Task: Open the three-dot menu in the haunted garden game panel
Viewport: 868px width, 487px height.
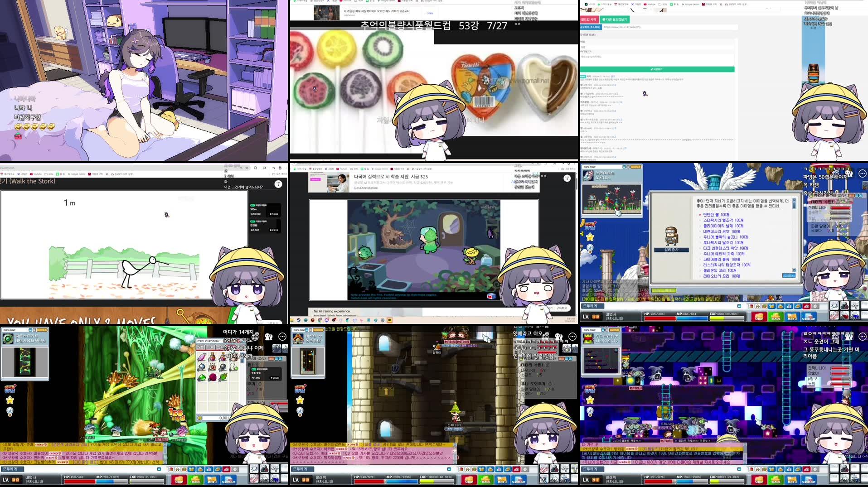Action: coord(567,178)
